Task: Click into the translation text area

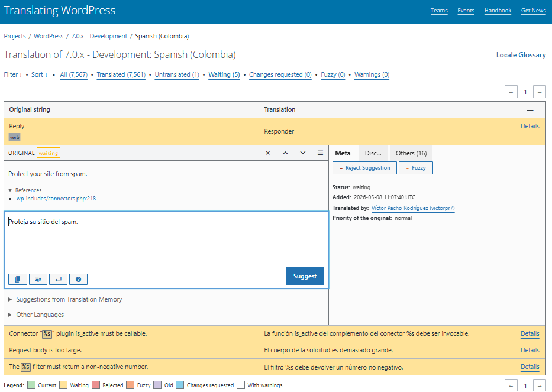Action: [166, 241]
